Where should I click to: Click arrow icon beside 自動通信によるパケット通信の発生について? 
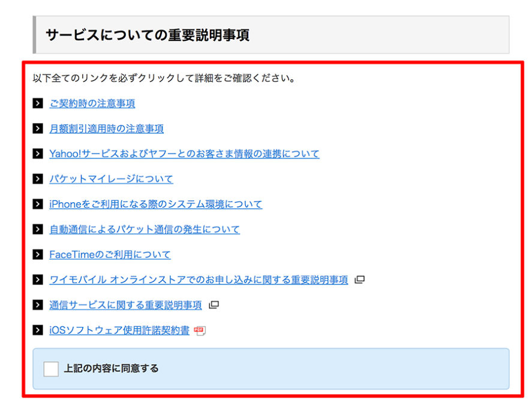(x=38, y=229)
